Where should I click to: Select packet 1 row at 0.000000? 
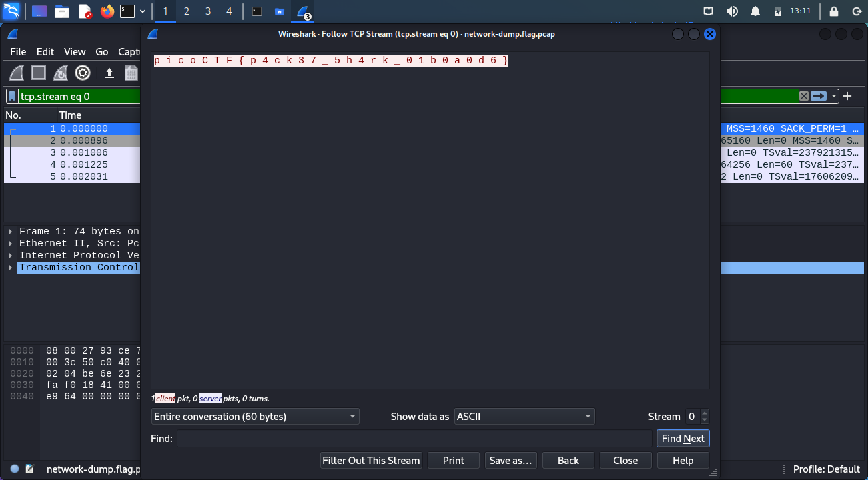72,128
